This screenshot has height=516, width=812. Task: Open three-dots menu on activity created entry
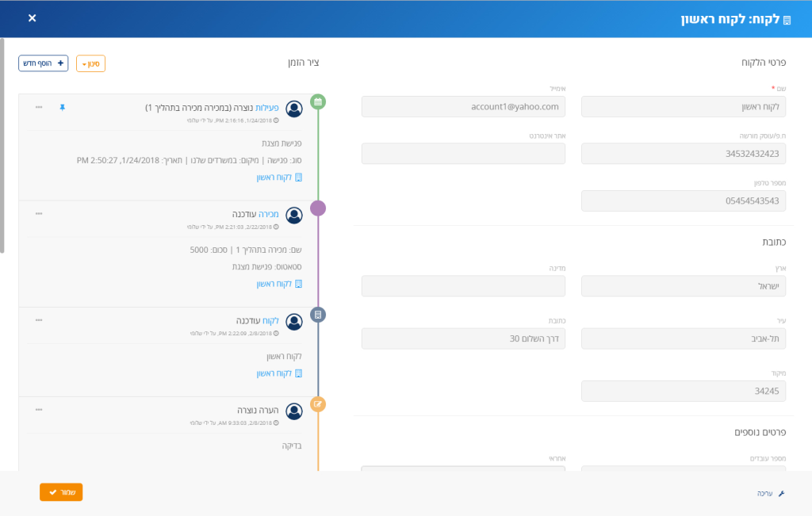[39, 107]
